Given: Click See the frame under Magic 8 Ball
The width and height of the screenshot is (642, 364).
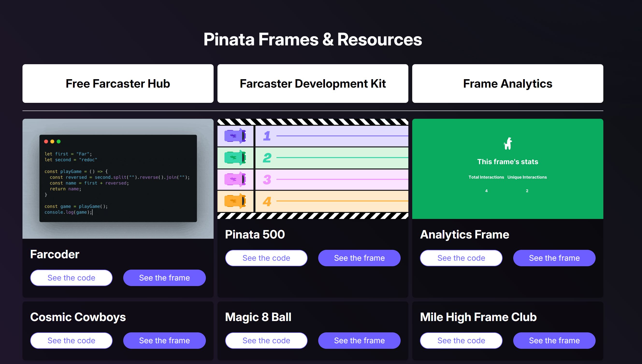Looking at the screenshot, I should (359, 341).
